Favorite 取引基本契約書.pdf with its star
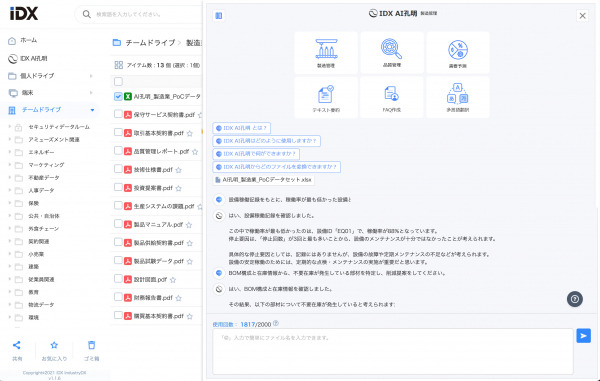The width and height of the screenshot is (600, 381). click(190, 134)
